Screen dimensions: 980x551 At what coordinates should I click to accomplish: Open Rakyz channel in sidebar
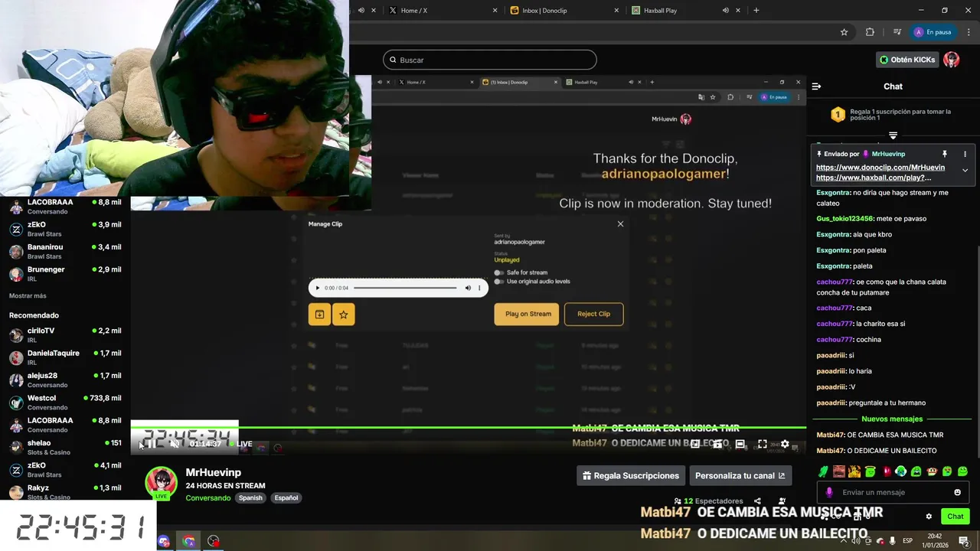click(65, 492)
